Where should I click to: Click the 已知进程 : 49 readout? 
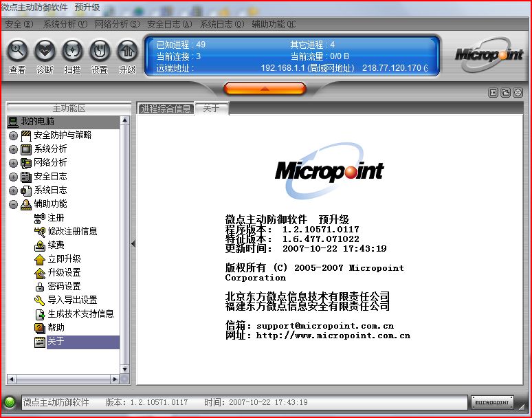181,45
